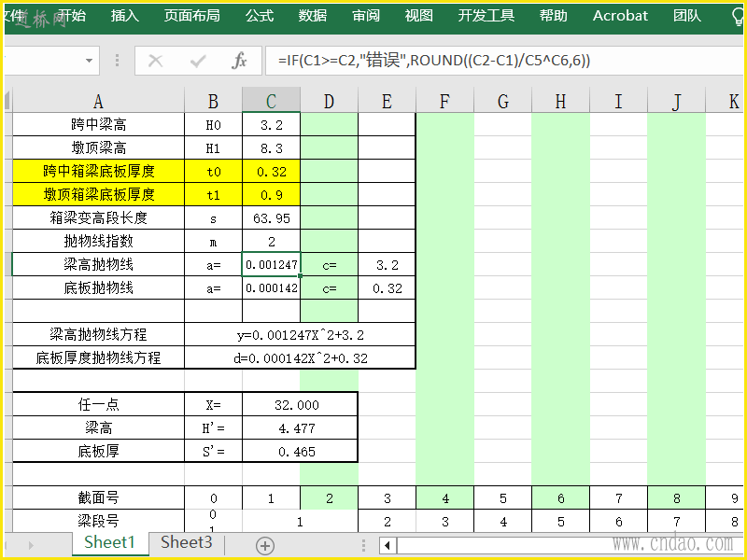Click the 梁高抛物线方程 label cell
747x560 pixels.
click(x=98, y=334)
